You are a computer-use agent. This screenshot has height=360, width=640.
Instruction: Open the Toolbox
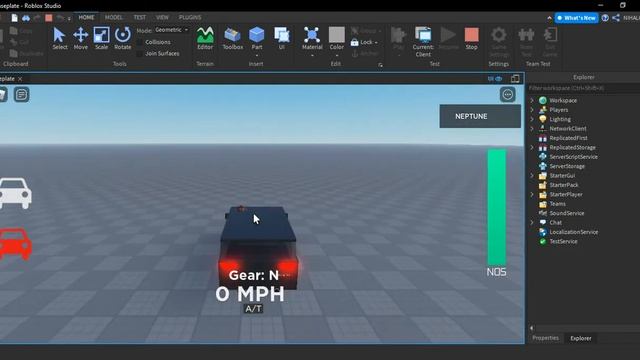click(x=233, y=38)
